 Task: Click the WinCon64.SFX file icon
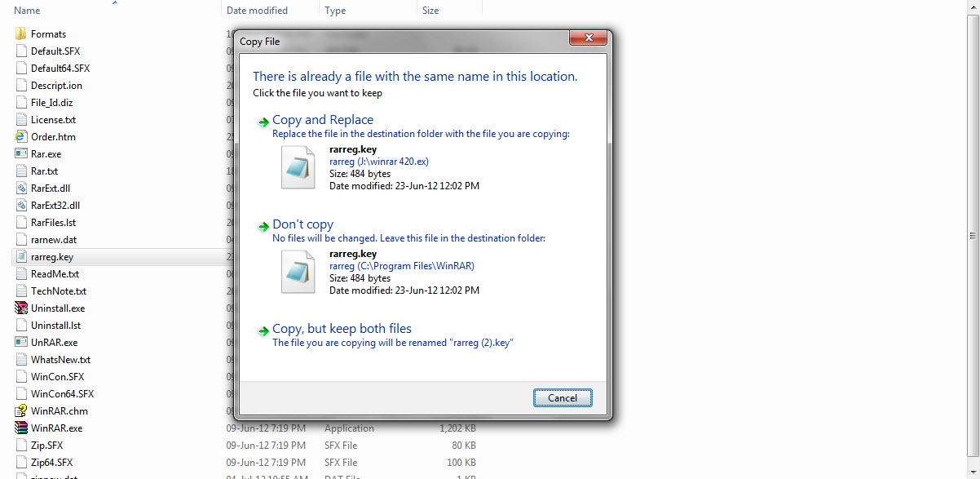21,393
